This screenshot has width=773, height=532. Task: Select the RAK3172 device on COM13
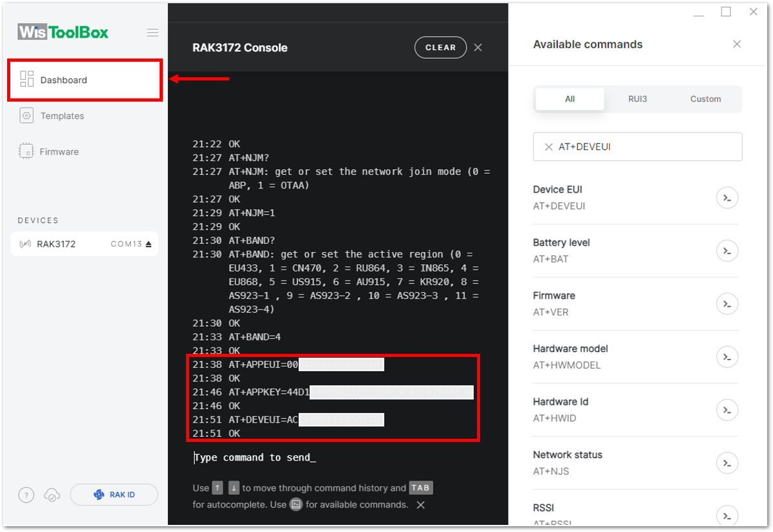(x=84, y=244)
